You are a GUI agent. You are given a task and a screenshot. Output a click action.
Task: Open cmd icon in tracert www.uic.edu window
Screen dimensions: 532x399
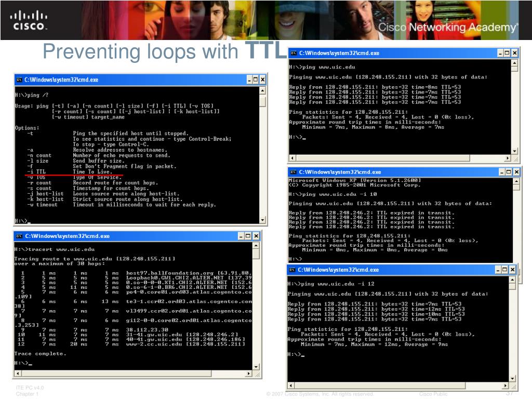(x=19, y=236)
